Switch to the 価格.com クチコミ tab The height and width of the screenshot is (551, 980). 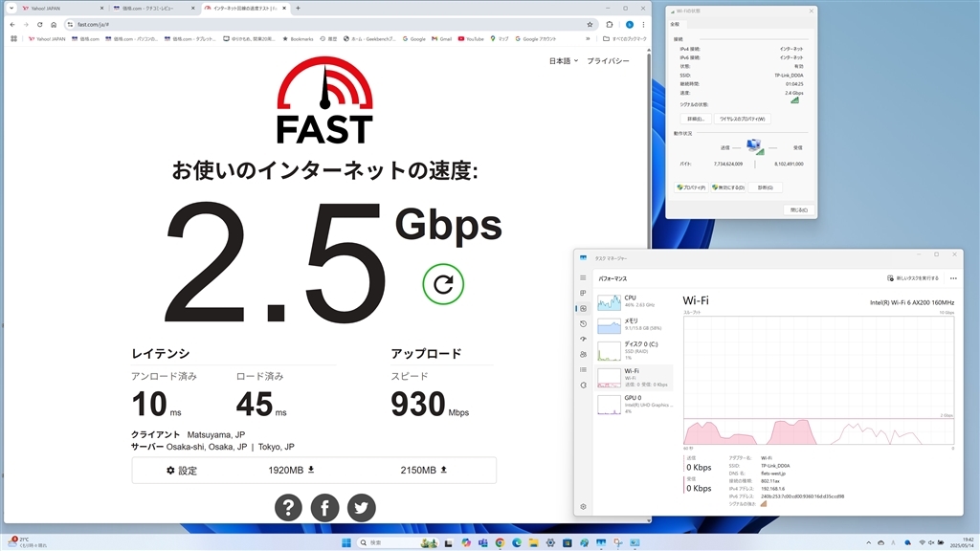click(153, 8)
